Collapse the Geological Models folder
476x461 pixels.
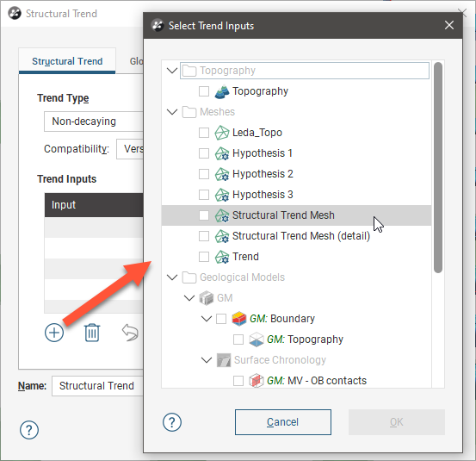(172, 277)
